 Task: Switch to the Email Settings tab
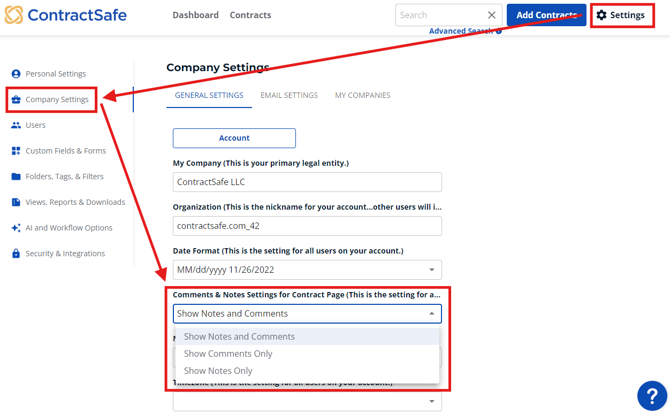tap(289, 96)
